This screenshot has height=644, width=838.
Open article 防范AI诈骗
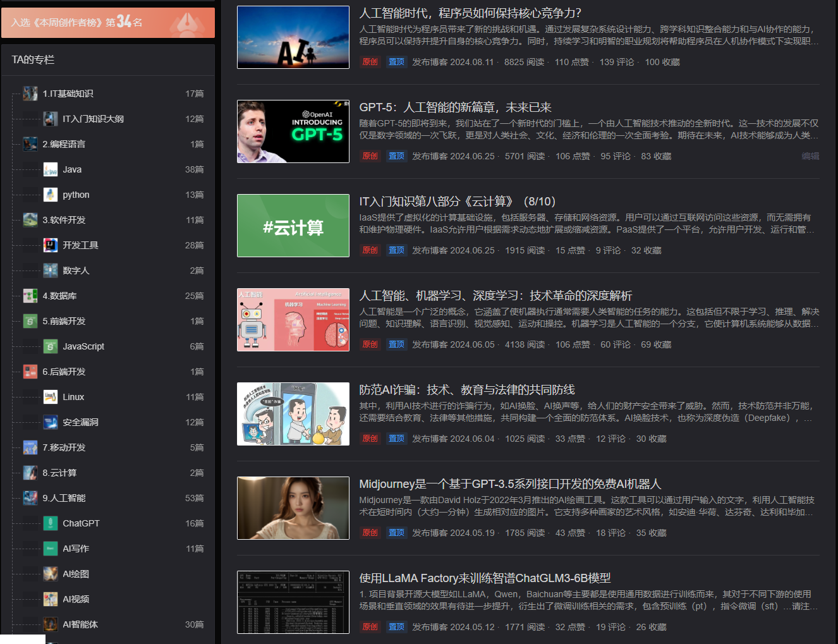pyautogui.click(x=467, y=390)
